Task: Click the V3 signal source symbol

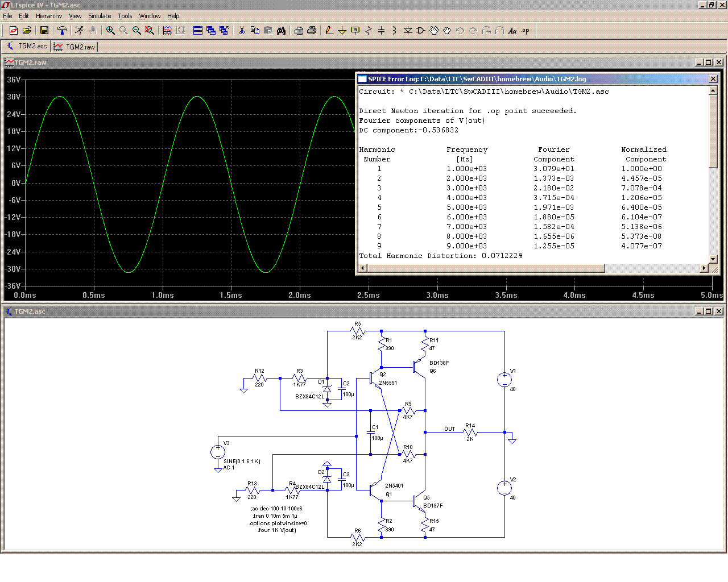Action: pyautogui.click(x=218, y=452)
